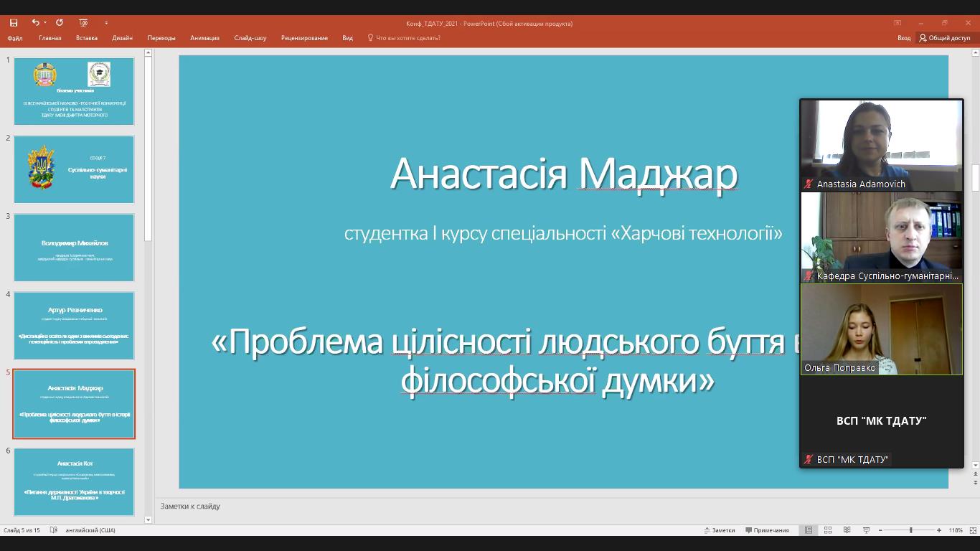Open the Файл menu
This screenshot has height=551, width=980.
point(15,38)
